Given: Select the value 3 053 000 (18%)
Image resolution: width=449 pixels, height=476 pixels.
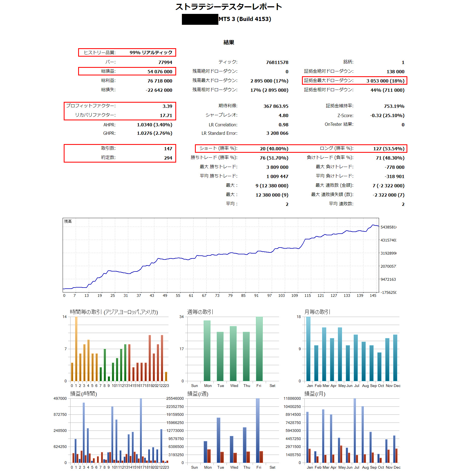Looking at the screenshot, I should 385,81.
